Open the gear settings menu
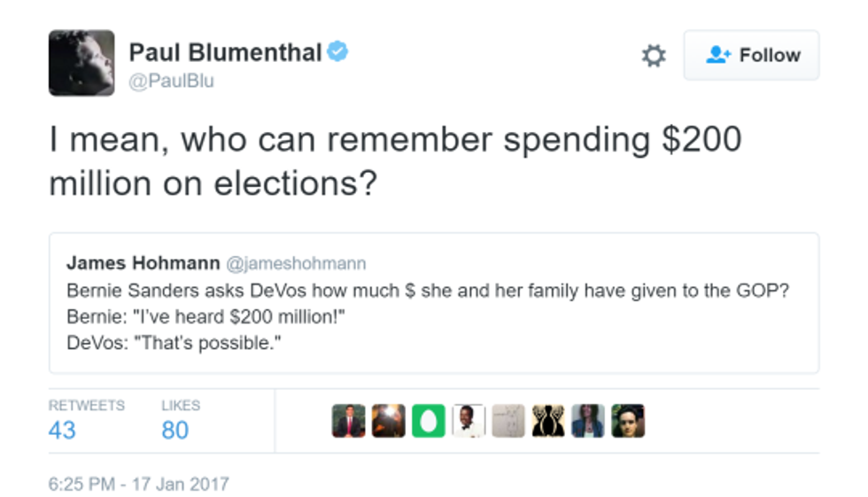Viewport: 868px width, 497px height. (x=654, y=56)
